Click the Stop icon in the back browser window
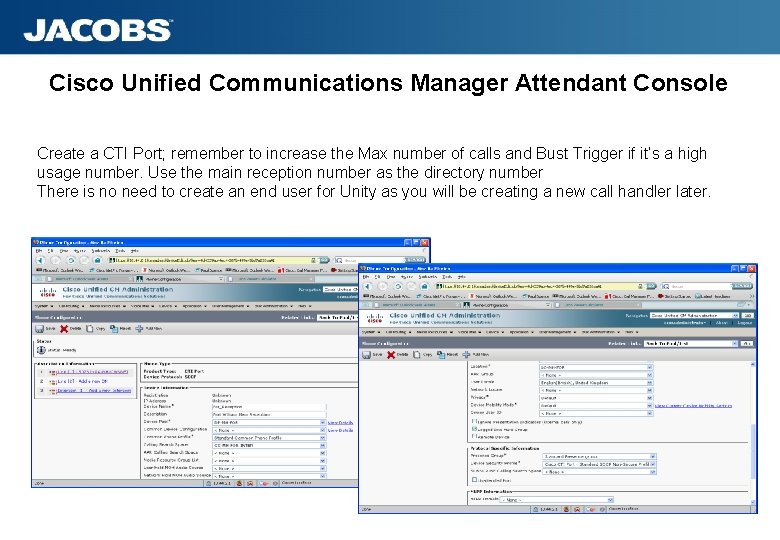 point(84,261)
